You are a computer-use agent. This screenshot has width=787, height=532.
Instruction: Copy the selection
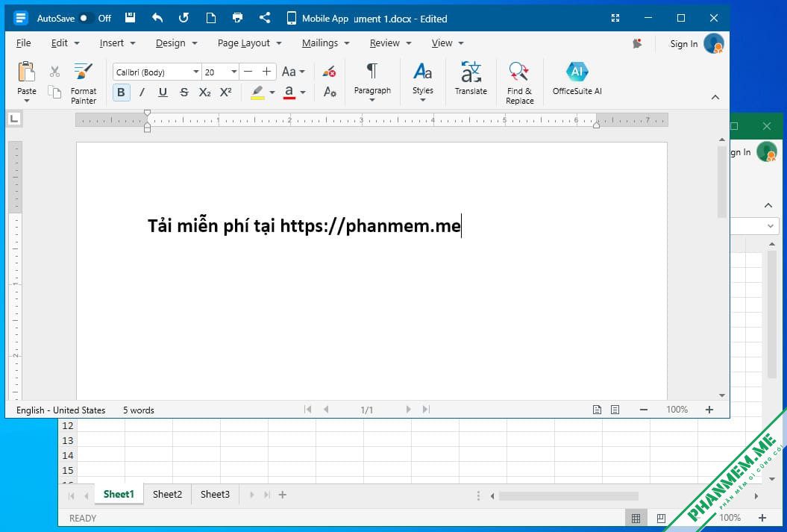pos(54,93)
